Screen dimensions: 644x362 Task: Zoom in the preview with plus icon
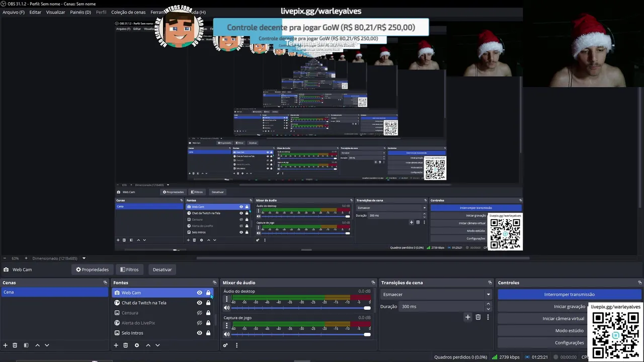point(26,258)
